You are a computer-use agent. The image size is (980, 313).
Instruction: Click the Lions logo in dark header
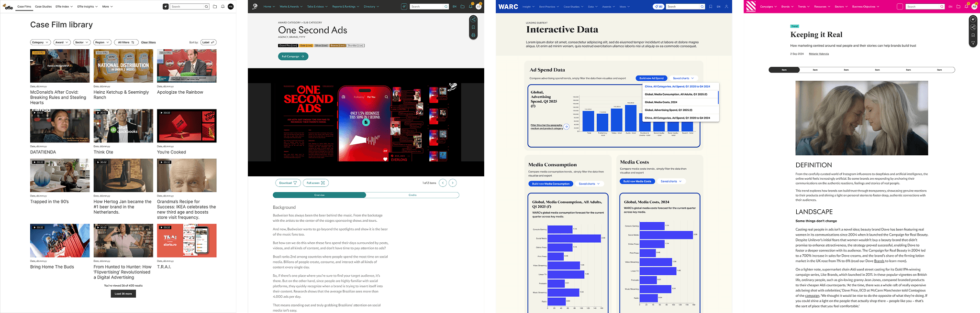click(x=255, y=7)
